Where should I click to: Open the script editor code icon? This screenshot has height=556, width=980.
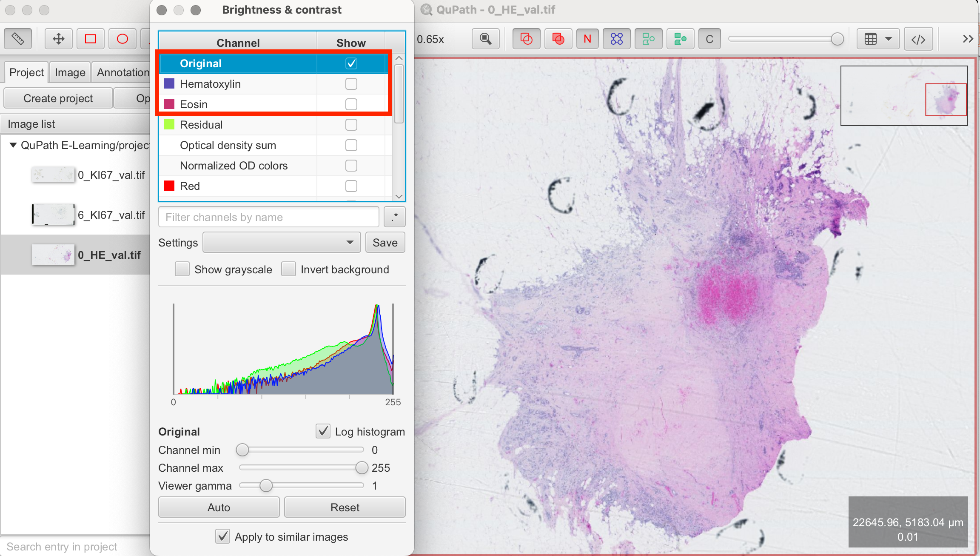pos(918,39)
